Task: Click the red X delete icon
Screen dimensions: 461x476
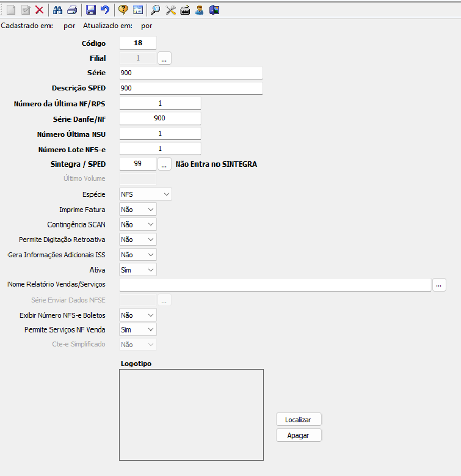Action: coord(39,10)
